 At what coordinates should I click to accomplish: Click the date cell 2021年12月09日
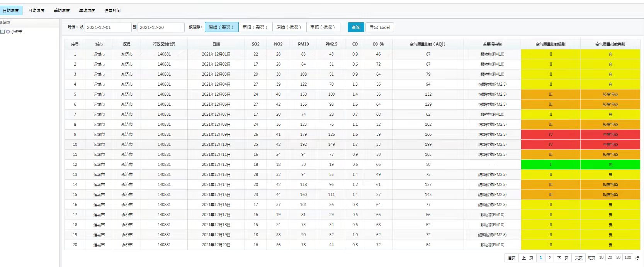216,134
